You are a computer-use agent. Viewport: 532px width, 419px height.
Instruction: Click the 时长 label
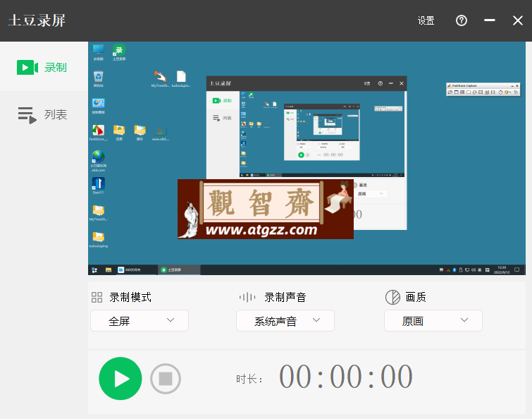point(249,379)
